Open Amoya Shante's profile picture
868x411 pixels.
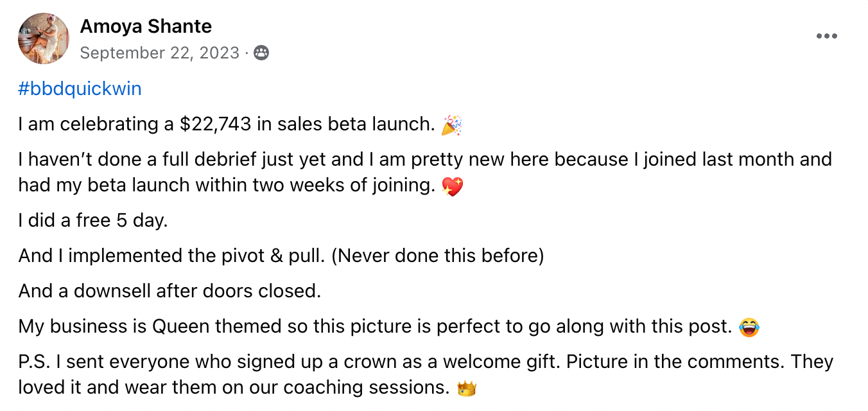coord(44,39)
